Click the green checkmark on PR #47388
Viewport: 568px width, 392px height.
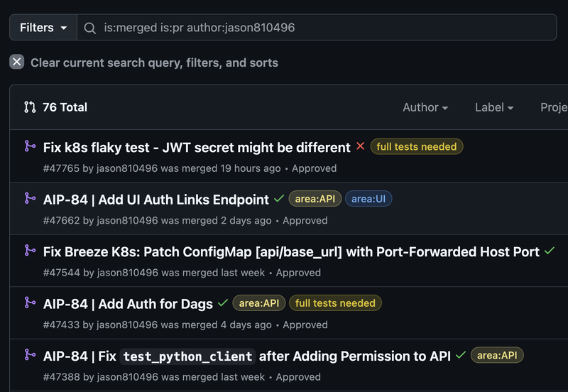(x=461, y=355)
